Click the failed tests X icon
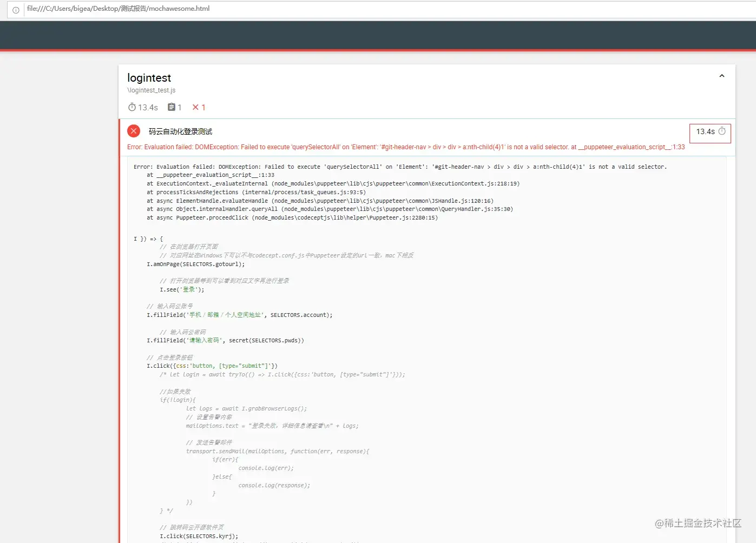756x543 pixels. [195, 107]
